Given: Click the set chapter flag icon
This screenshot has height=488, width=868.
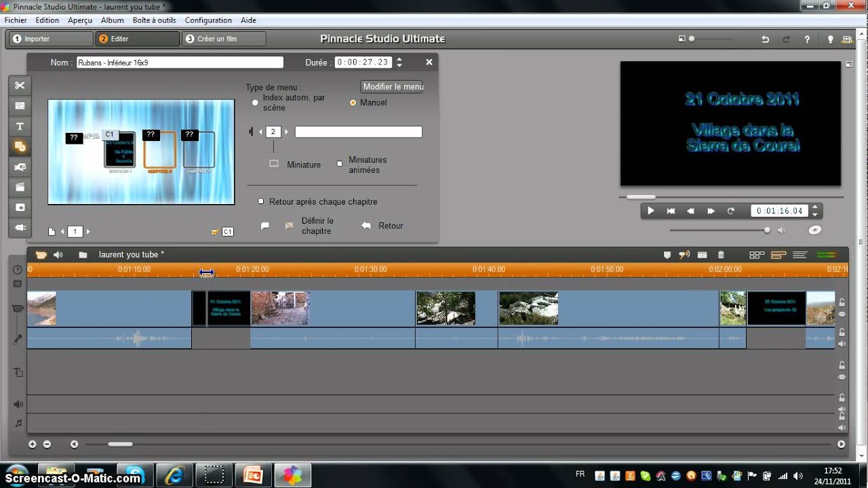Looking at the screenshot, I should tap(265, 226).
